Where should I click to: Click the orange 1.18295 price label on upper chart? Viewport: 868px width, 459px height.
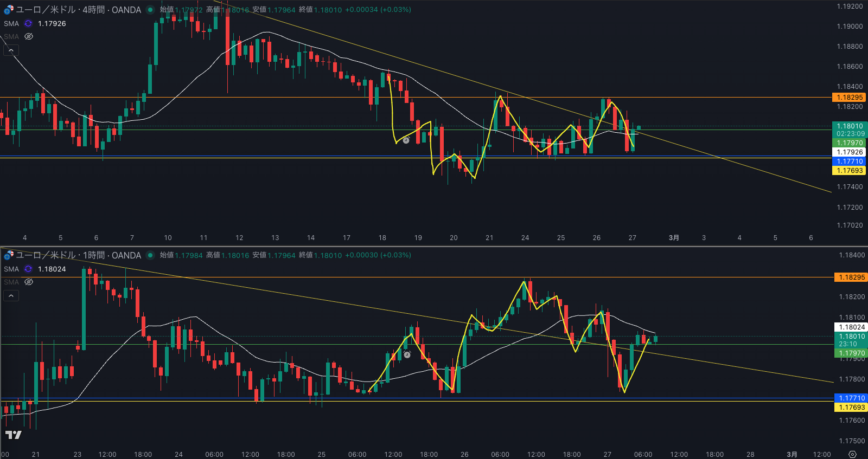tap(850, 98)
